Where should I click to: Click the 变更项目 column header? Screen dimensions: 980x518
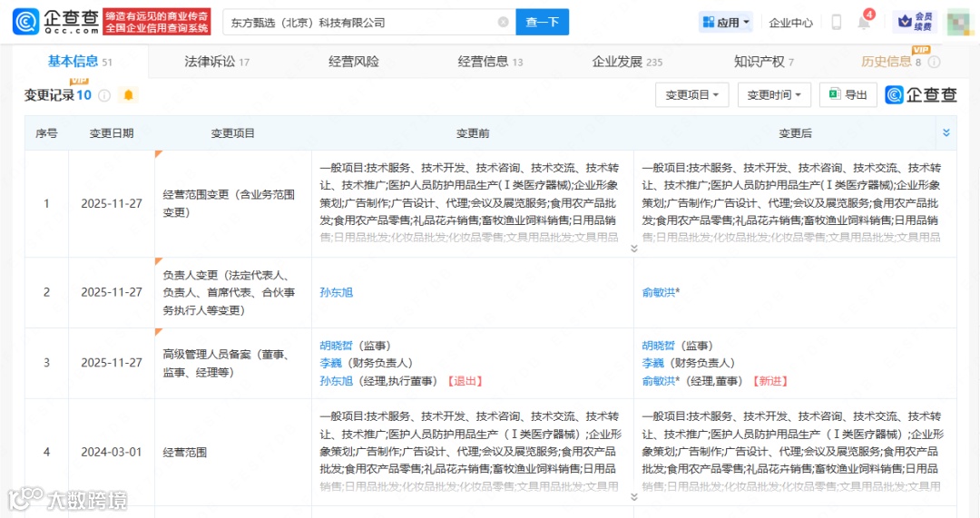point(232,133)
